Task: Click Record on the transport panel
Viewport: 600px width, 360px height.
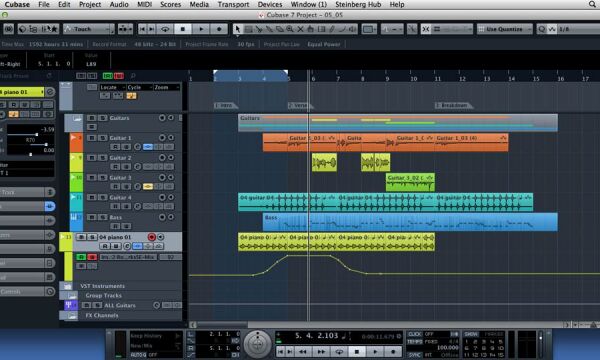Action: coord(393,351)
